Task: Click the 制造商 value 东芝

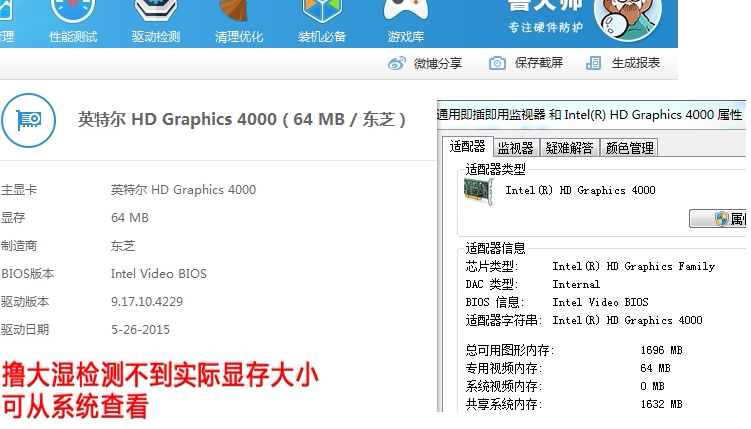Action: 123,246
